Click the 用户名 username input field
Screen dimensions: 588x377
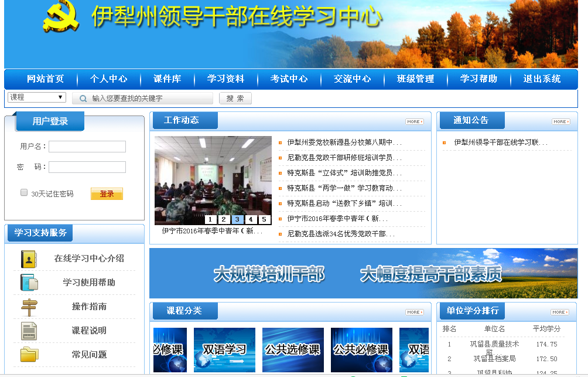[x=87, y=147]
